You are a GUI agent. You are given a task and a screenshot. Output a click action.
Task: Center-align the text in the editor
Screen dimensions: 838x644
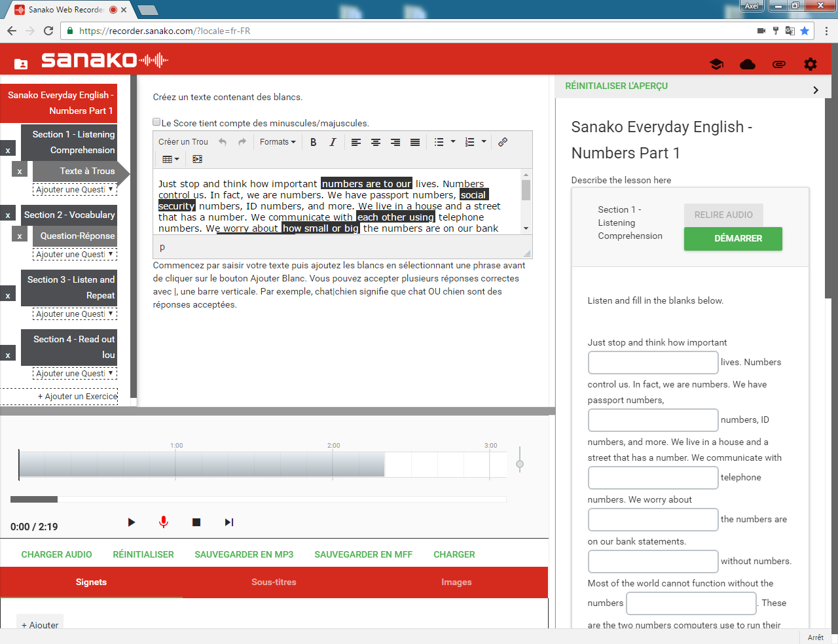376,142
